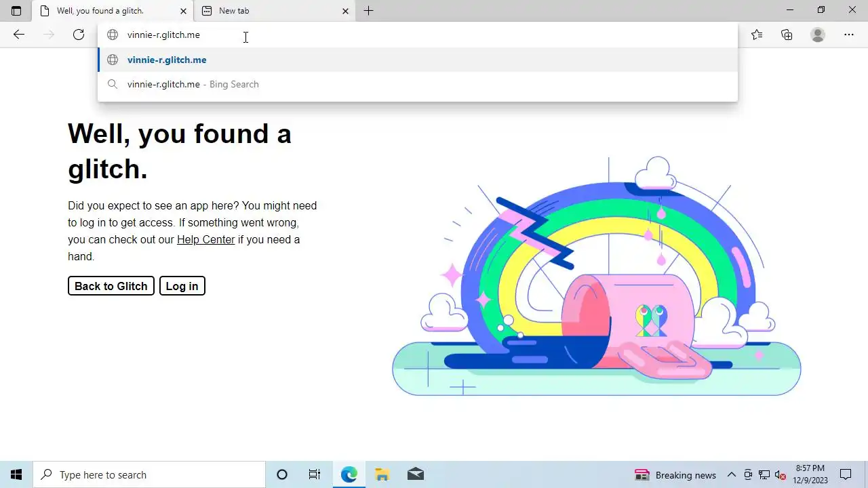Open the Mail app on the taskbar
The height and width of the screenshot is (488, 868).
coord(415,474)
